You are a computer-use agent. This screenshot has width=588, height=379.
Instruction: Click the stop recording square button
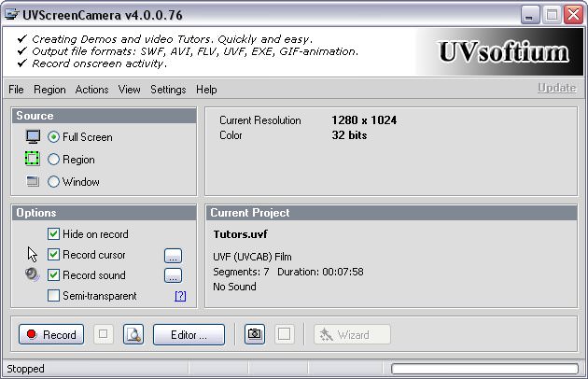[x=103, y=334]
